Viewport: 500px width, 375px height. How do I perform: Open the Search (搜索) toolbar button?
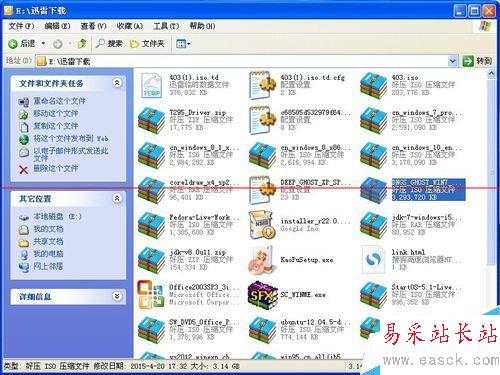109,43
